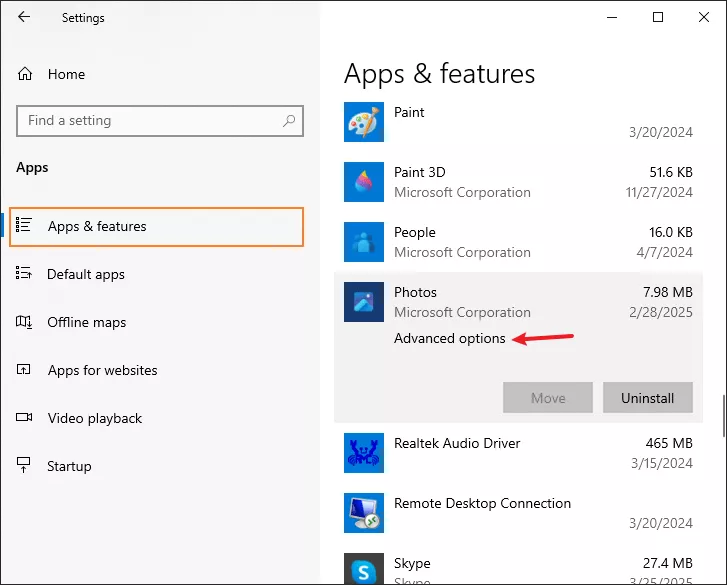
Task: Click the Paint 3D date 11/27/2024
Action: pyautogui.click(x=659, y=192)
